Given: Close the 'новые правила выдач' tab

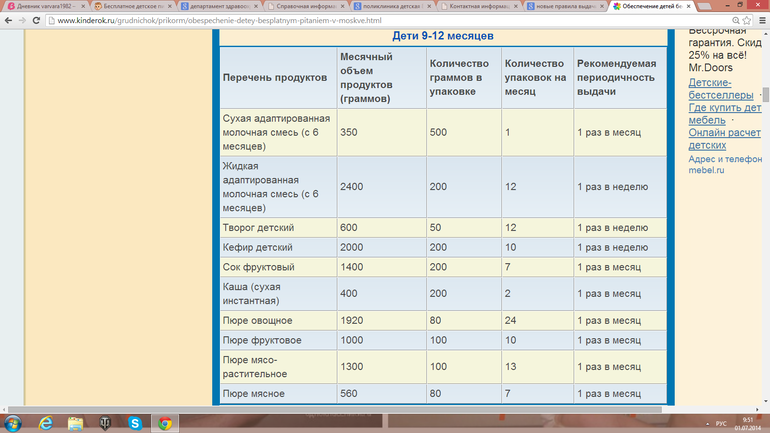Looking at the screenshot, I should (x=602, y=6).
